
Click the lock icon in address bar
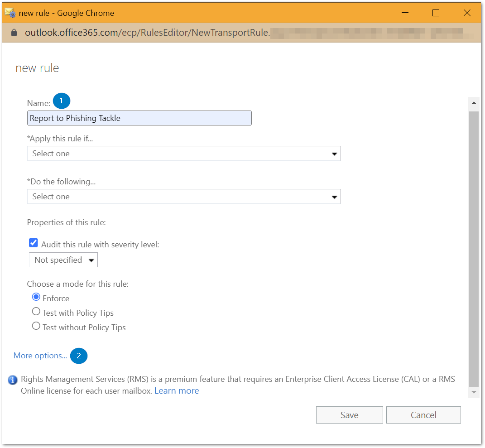14,33
